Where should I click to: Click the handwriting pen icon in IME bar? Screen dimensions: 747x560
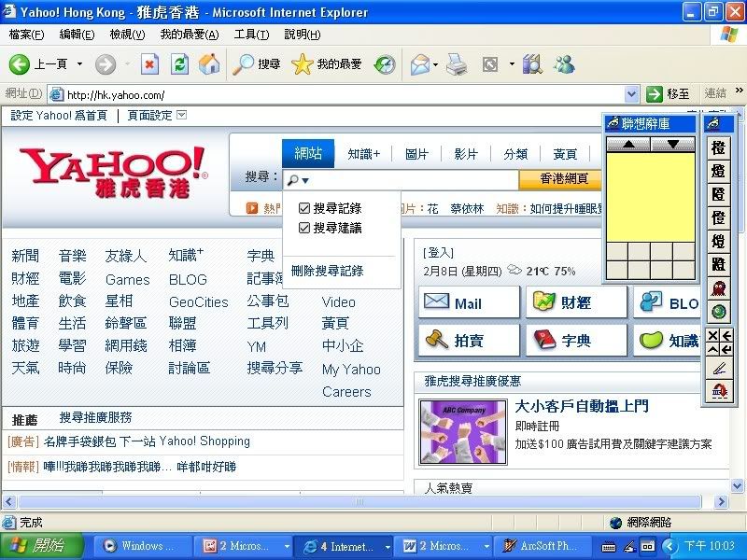719,368
